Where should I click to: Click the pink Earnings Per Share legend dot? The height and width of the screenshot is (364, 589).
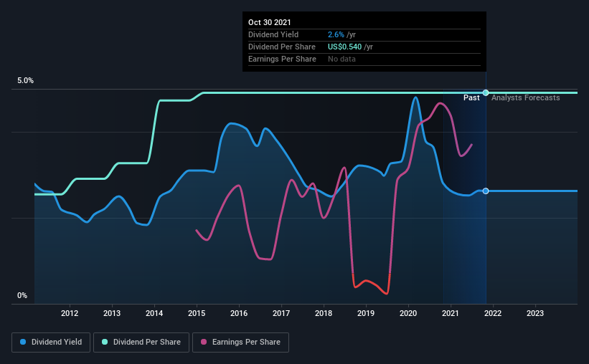(204, 342)
